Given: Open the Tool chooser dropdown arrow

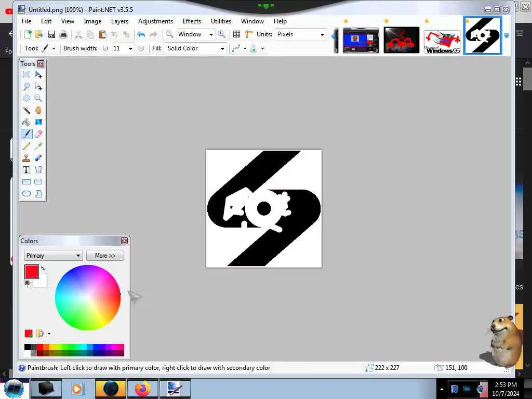Looking at the screenshot, I should pyautogui.click(x=54, y=48).
